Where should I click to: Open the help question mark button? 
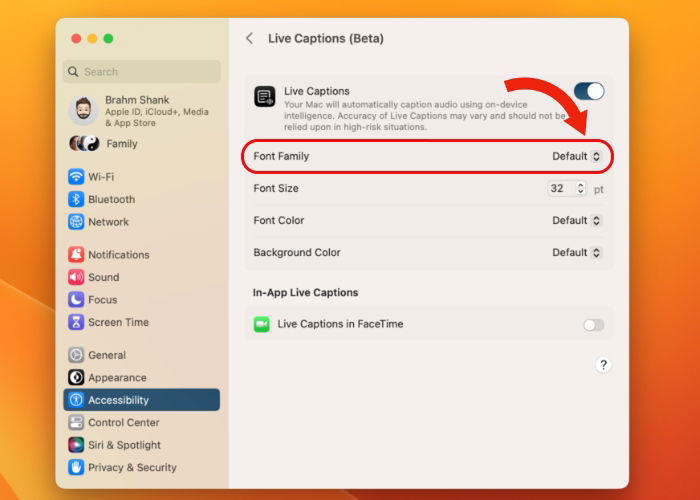[x=603, y=365]
